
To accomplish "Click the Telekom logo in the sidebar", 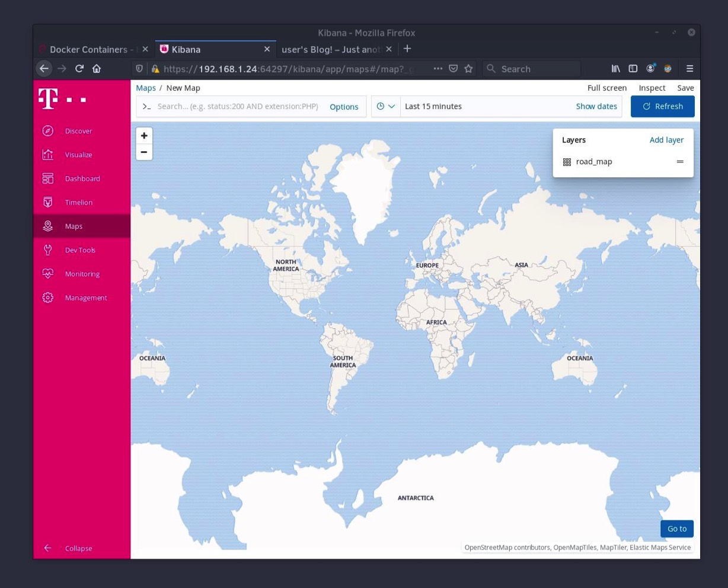I will pyautogui.click(x=62, y=98).
